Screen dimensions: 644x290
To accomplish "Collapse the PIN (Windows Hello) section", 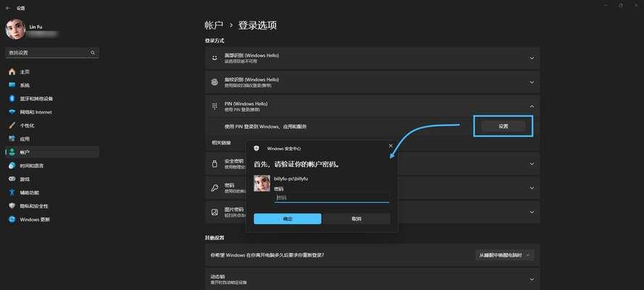I will click(532, 107).
